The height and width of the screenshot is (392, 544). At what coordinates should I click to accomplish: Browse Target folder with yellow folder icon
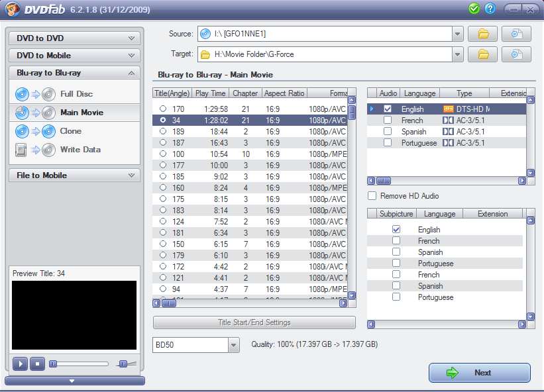coord(482,54)
